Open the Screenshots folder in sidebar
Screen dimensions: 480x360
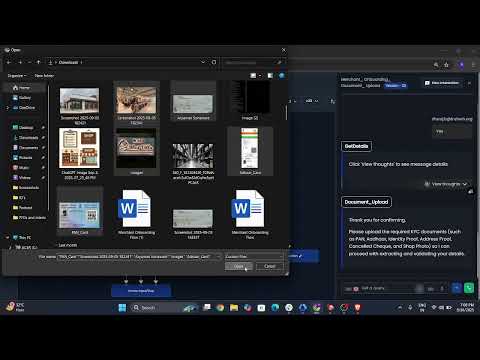click(29, 188)
